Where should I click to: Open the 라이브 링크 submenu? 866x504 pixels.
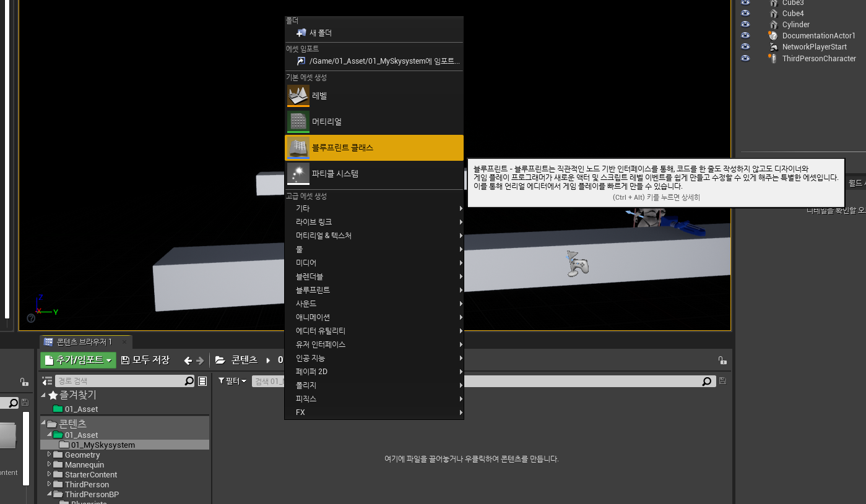pos(374,222)
